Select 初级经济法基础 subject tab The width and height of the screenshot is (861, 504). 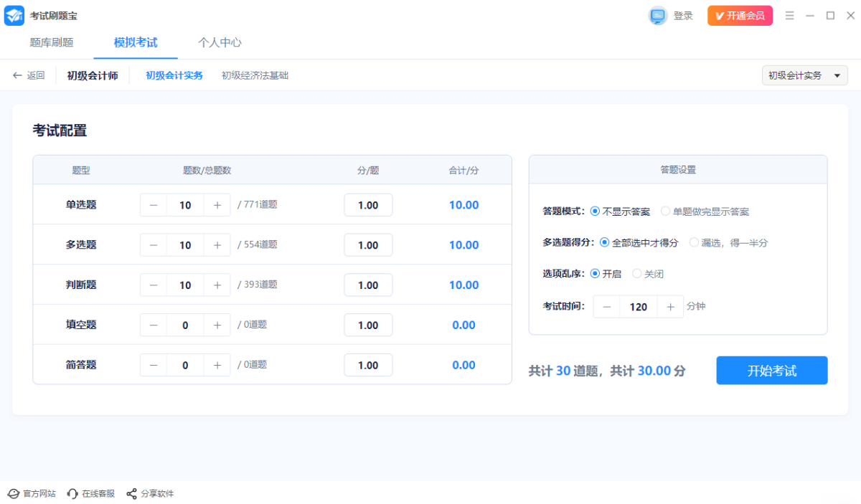(x=255, y=75)
